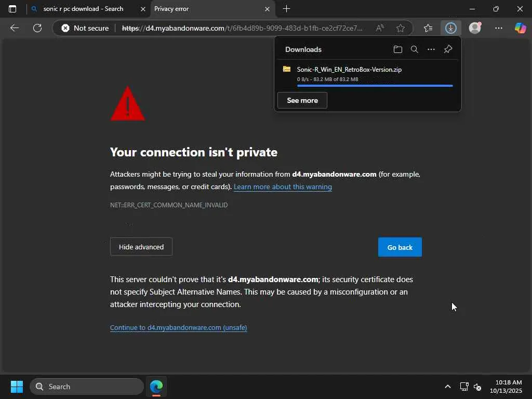
Task: Open browser Settings and more menu
Action: tap(498, 28)
